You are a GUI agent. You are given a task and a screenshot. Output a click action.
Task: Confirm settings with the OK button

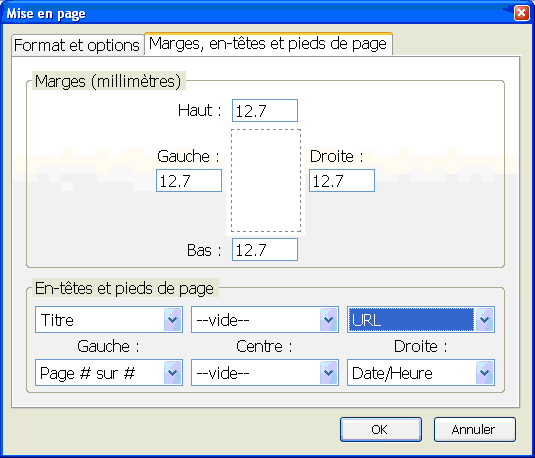(381, 430)
